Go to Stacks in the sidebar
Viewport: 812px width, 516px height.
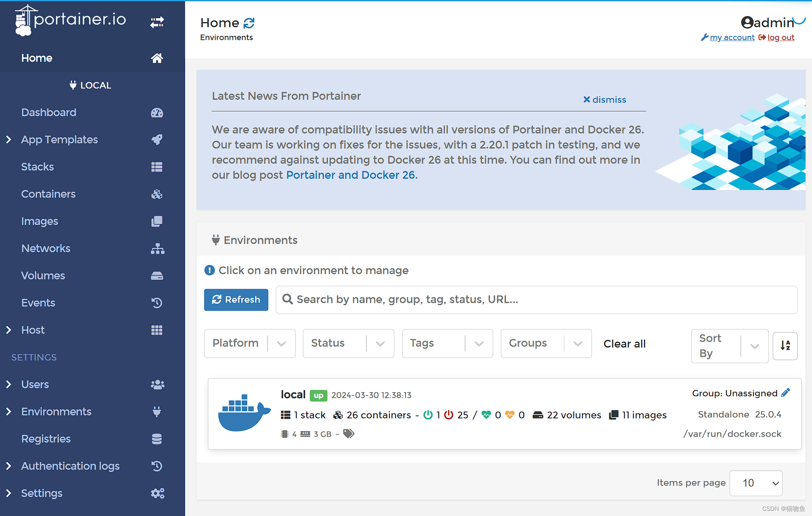point(38,167)
